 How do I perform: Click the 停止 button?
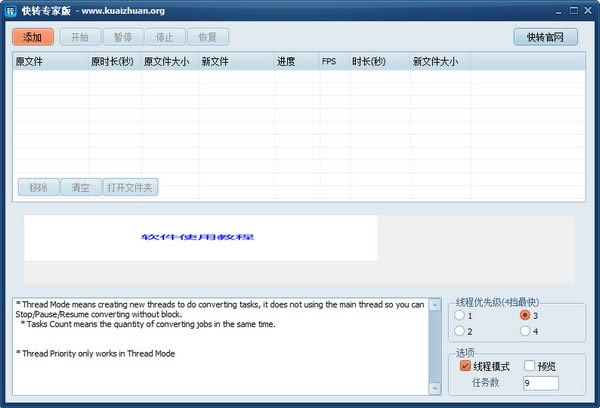(x=165, y=37)
